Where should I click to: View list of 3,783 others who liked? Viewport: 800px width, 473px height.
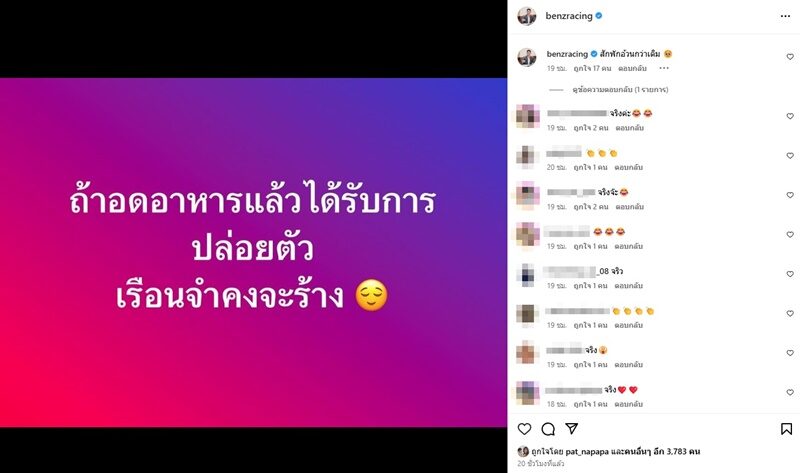pos(655,452)
